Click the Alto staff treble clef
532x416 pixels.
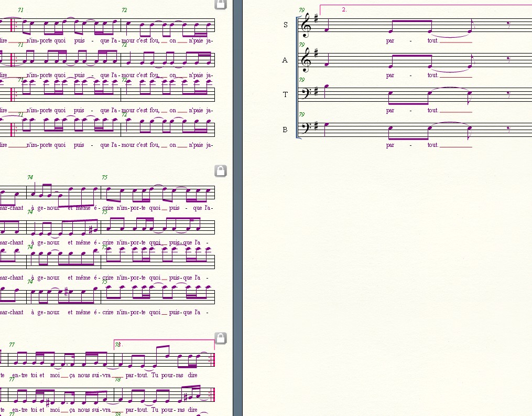306,60
